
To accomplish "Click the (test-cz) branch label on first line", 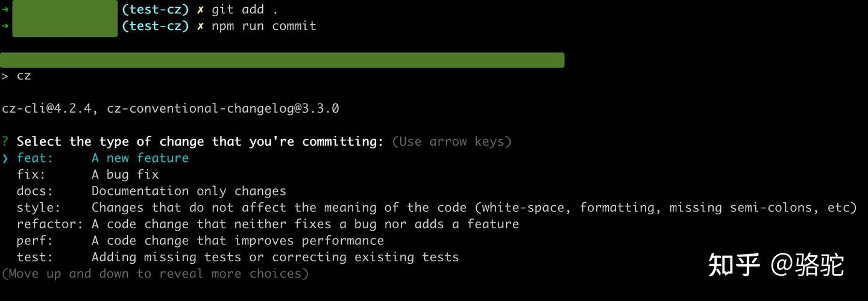I will [x=156, y=10].
